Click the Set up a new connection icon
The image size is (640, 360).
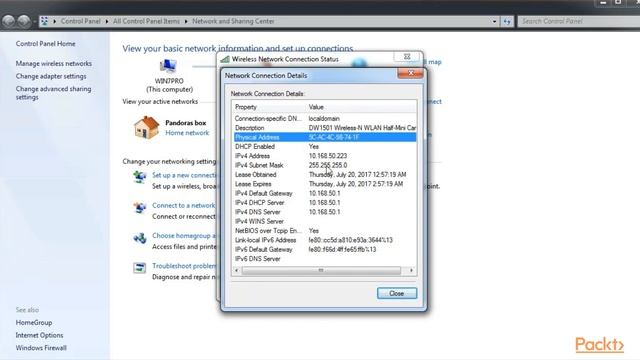[140, 177]
